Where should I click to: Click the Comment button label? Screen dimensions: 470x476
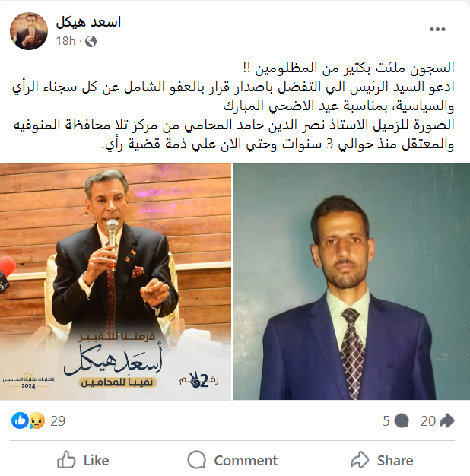(246, 461)
